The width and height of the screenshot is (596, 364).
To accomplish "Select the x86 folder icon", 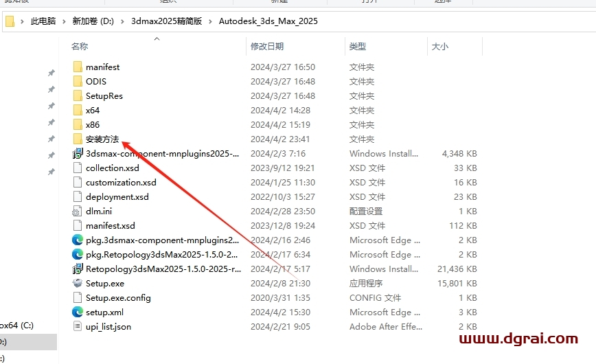I will point(78,125).
